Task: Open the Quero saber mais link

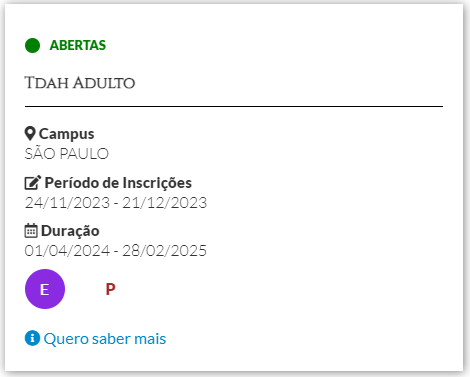Action: click(105, 339)
